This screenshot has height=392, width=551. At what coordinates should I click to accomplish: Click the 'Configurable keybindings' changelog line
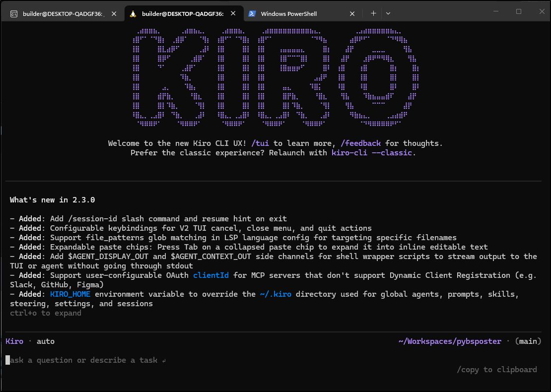(191, 228)
